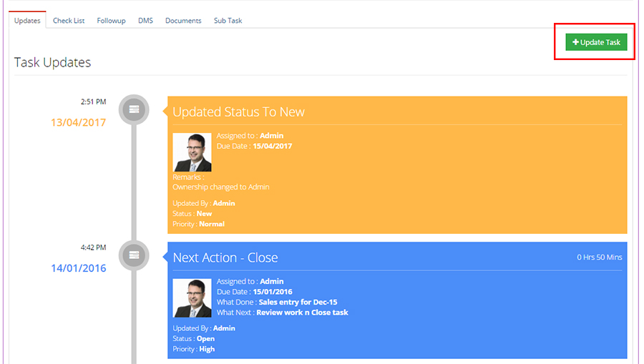The width and height of the screenshot is (644, 364).
Task: Click the "Ownership changed to Admin" remark
Action: [x=220, y=187]
